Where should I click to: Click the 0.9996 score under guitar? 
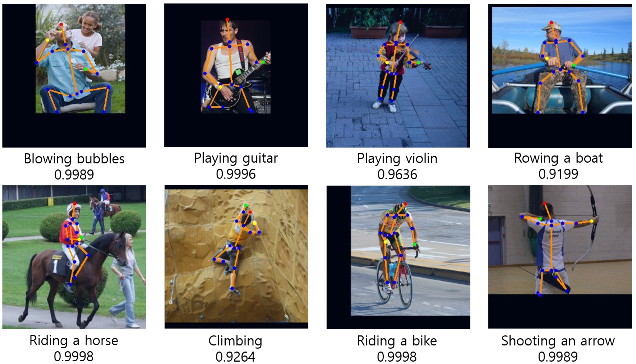(x=236, y=174)
